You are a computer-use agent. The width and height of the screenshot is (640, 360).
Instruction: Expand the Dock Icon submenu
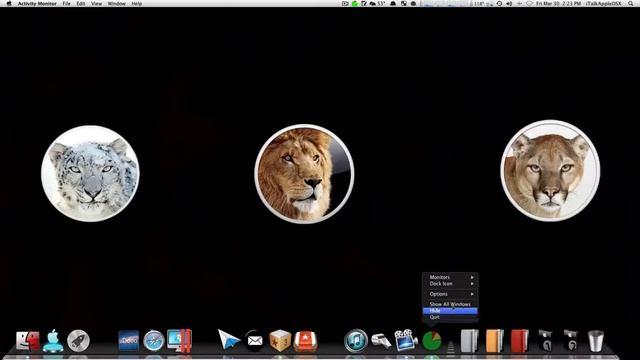click(450, 283)
